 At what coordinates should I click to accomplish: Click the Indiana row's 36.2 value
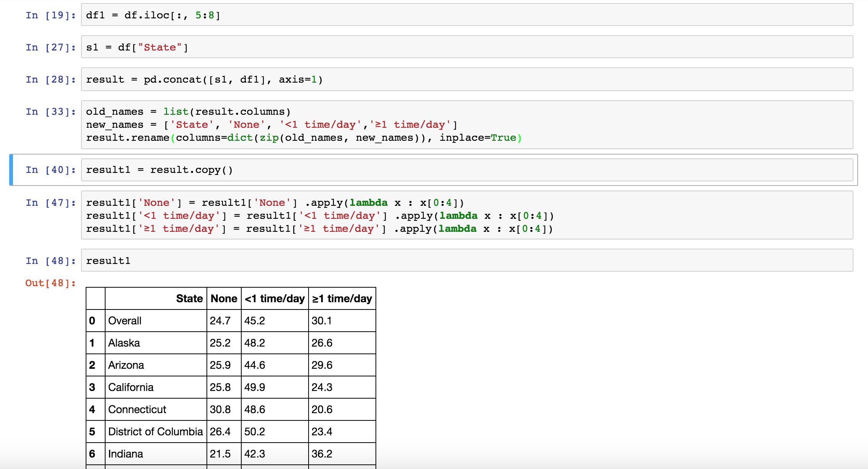322,454
